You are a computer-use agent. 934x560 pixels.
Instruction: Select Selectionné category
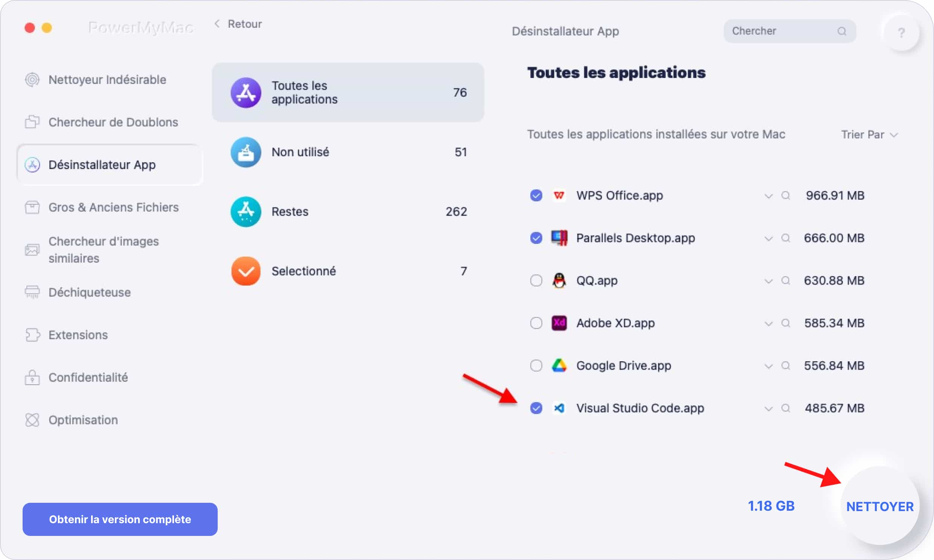click(348, 271)
